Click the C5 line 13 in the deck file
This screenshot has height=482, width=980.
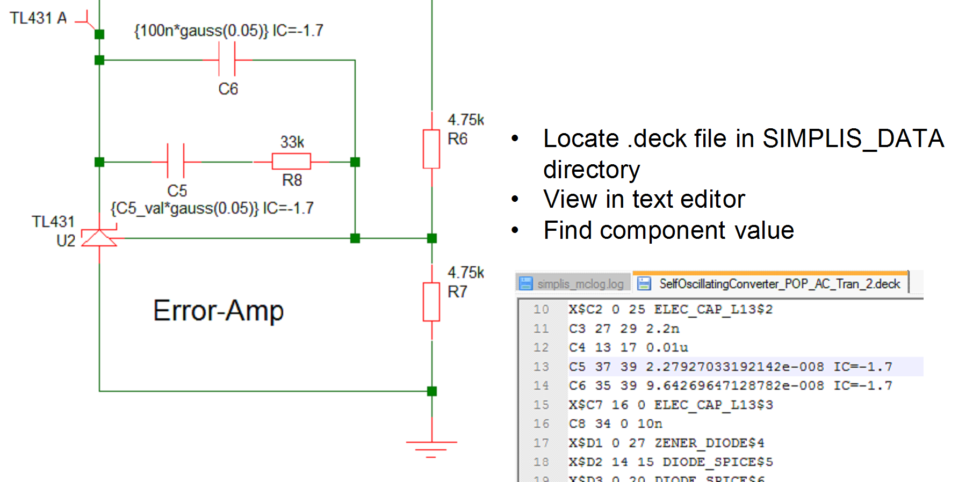[730, 367]
